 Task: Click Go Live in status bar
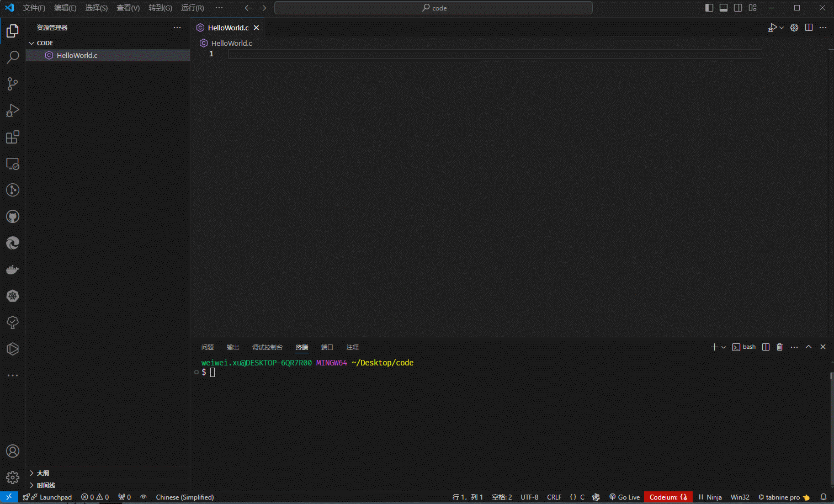click(x=624, y=497)
